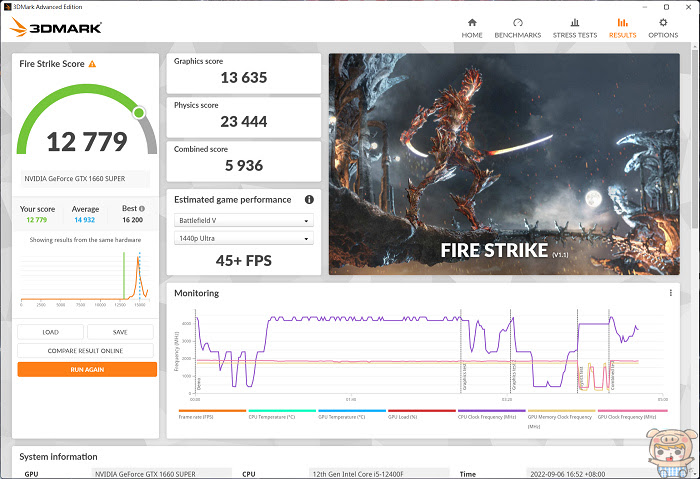This screenshot has width=700, height=479.
Task: Click the Fire Strike preview image
Action: tap(504, 164)
